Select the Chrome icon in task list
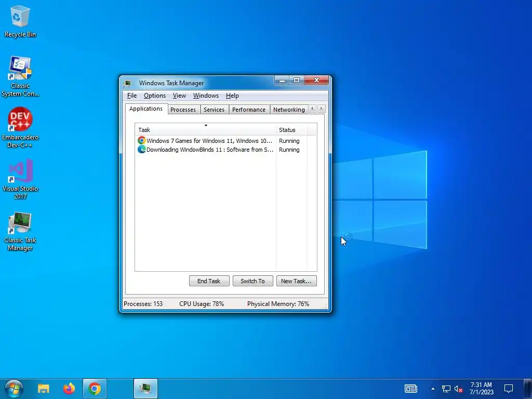This screenshot has width=532, height=399. pos(141,140)
